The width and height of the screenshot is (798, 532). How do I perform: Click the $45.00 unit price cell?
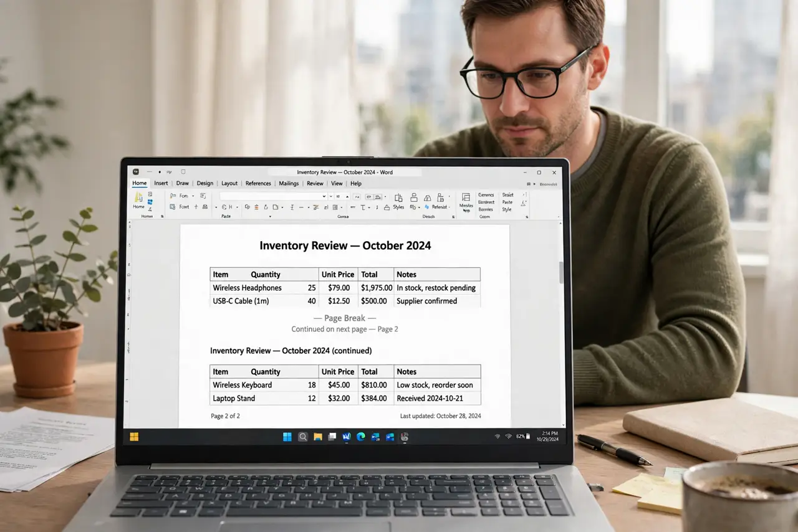point(339,385)
